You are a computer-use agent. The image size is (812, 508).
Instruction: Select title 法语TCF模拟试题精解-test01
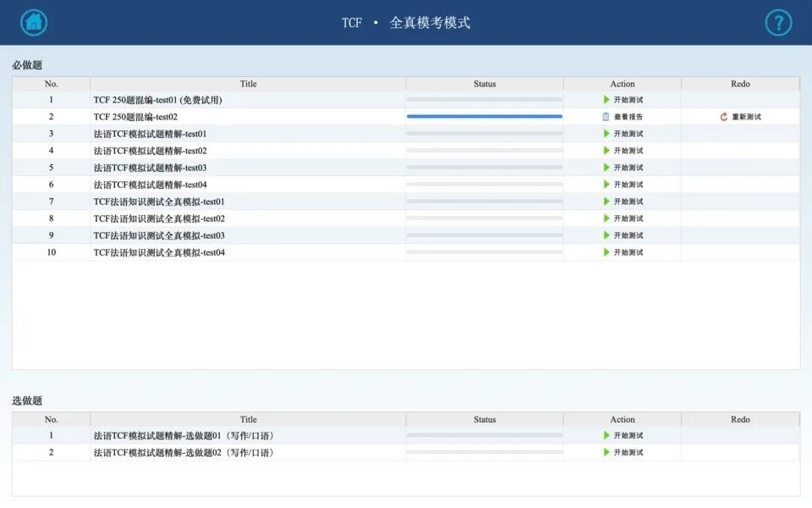151,134
